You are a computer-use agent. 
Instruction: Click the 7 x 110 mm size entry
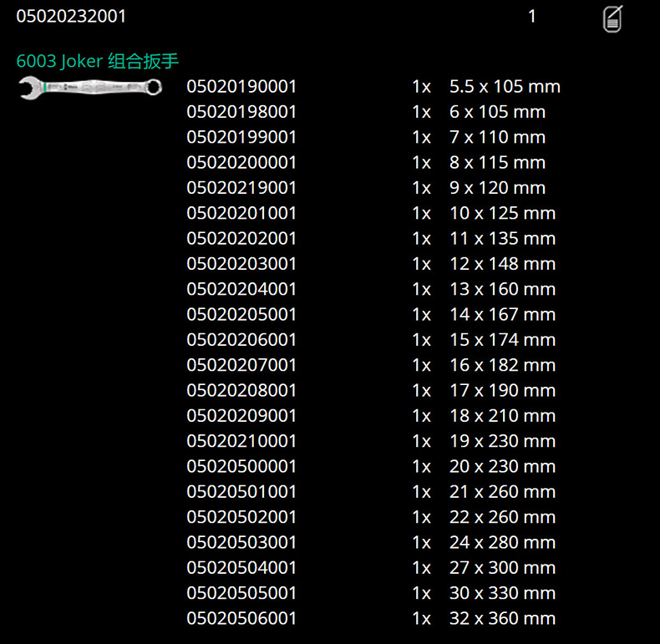497,137
